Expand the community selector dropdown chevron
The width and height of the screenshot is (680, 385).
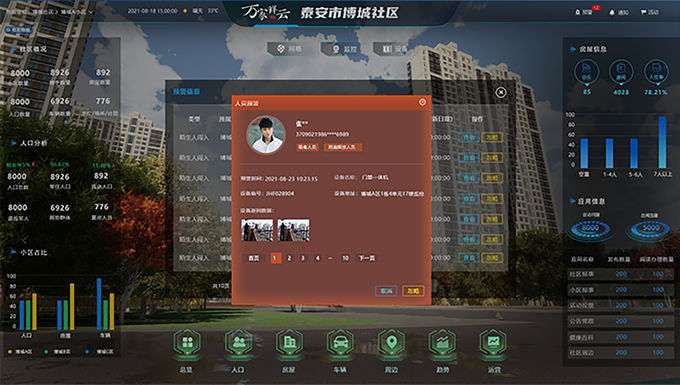point(91,12)
